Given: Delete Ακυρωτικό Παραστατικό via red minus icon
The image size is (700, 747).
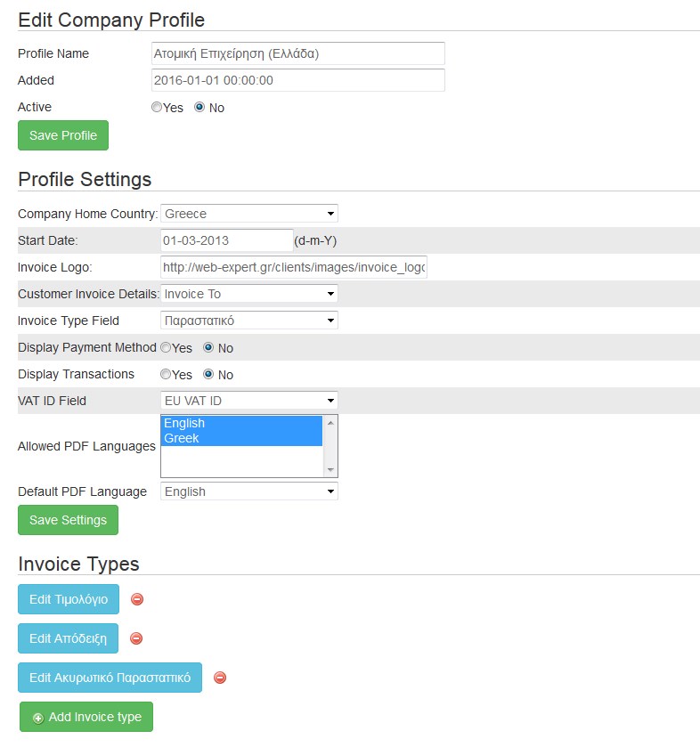Looking at the screenshot, I should coord(220,678).
